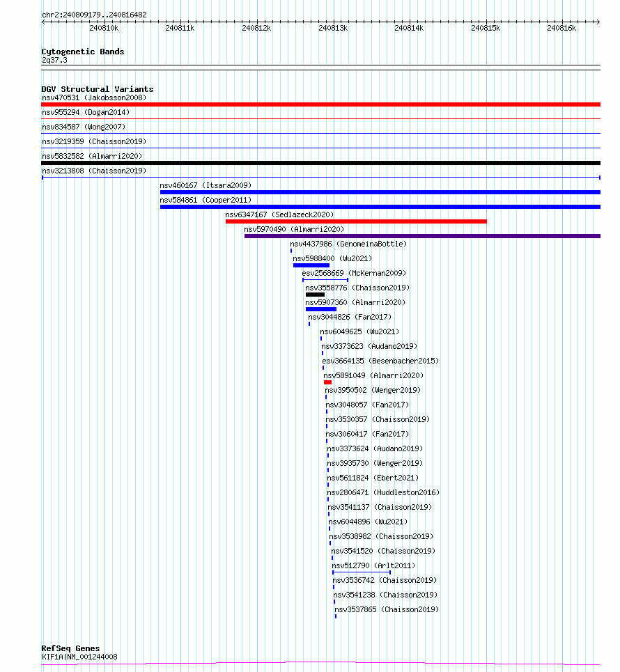Click the 240811k ruler position marker
This screenshot has height=672, width=620.
pyautogui.click(x=180, y=28)
